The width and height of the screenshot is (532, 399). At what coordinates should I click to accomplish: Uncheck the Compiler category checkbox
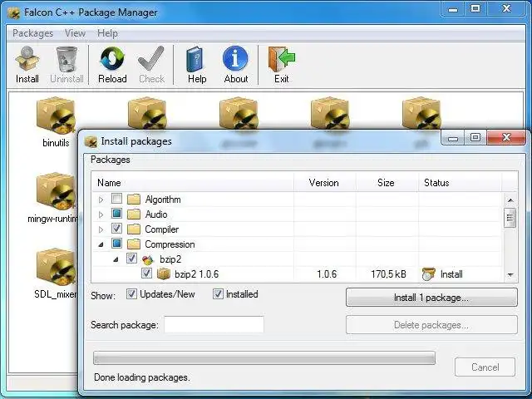116,229
